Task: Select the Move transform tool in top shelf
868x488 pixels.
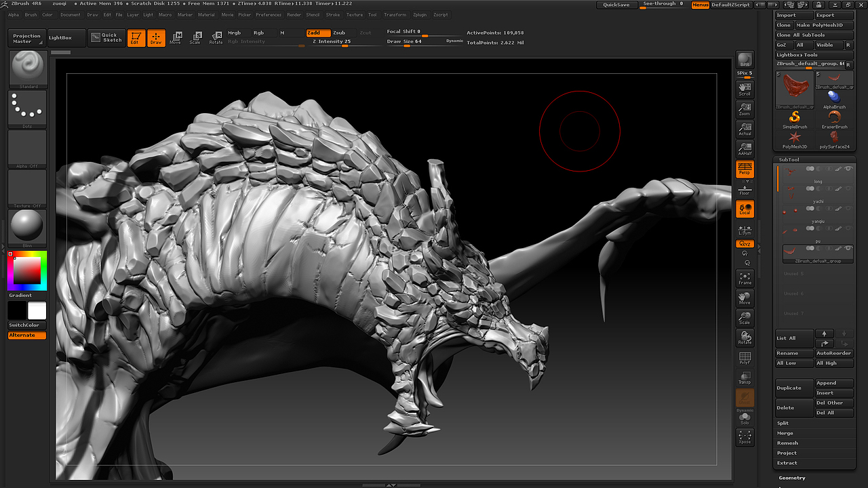Action: click(176, 38)
